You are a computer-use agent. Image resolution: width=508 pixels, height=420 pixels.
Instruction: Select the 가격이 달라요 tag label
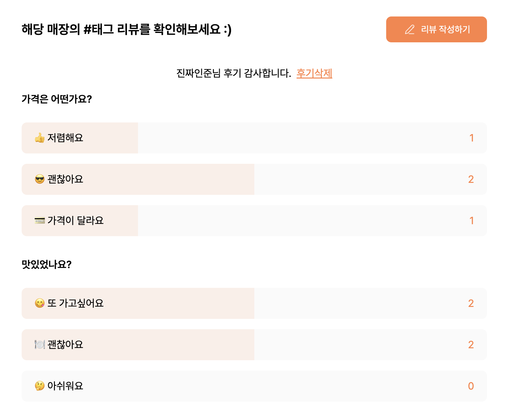pyautogui.click(x=75, y=221)
